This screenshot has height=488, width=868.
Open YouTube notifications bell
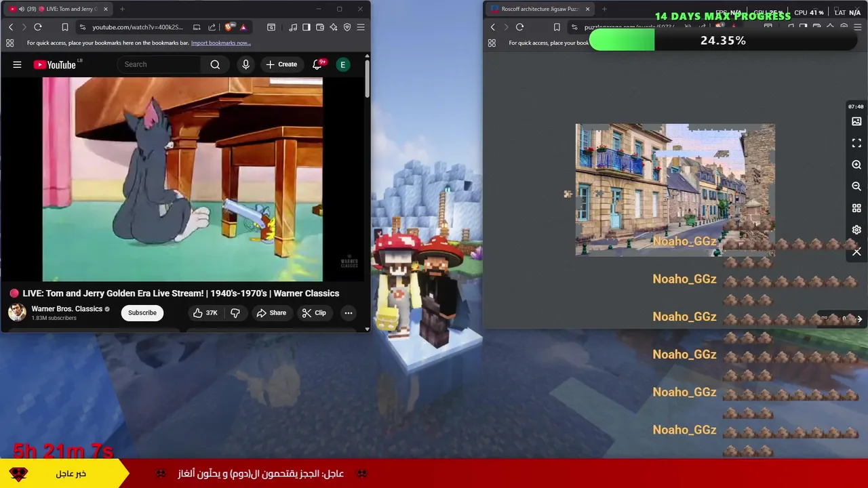point(317,64)
